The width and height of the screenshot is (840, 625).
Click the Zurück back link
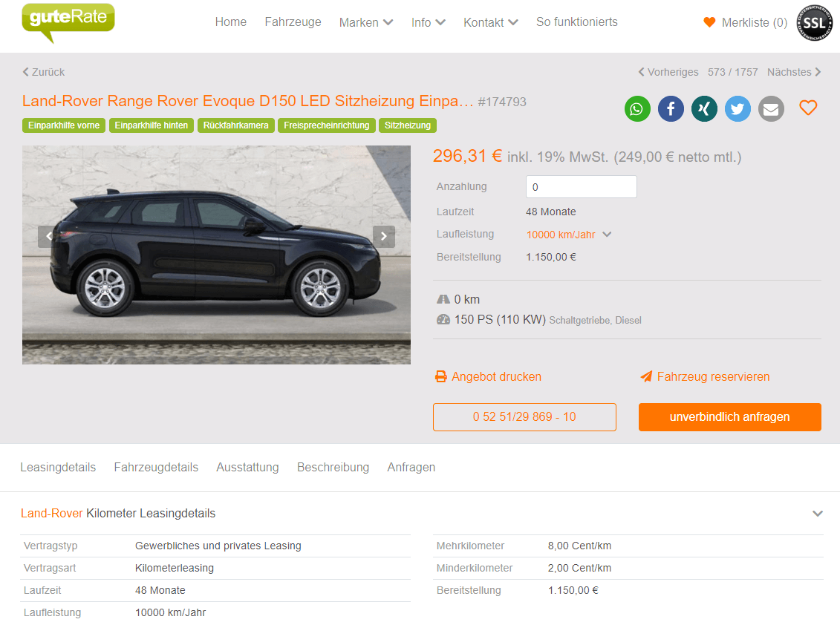click(x=43, y=72)
